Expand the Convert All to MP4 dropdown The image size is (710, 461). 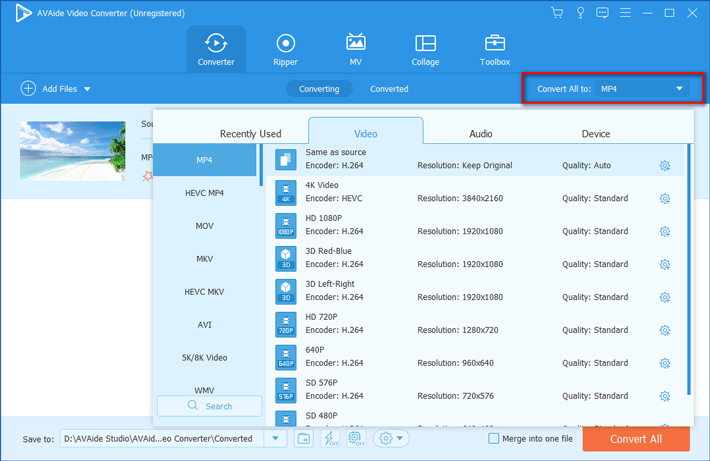point(679,89)
